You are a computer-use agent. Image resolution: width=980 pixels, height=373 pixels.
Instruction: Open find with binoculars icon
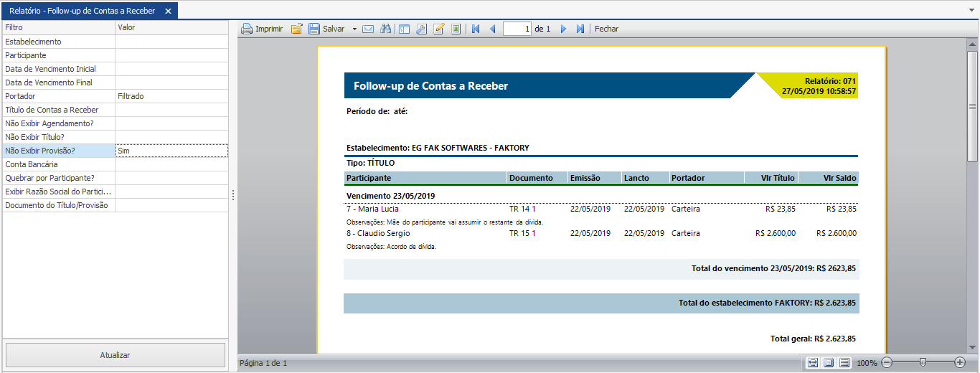(x=386, y=29)
